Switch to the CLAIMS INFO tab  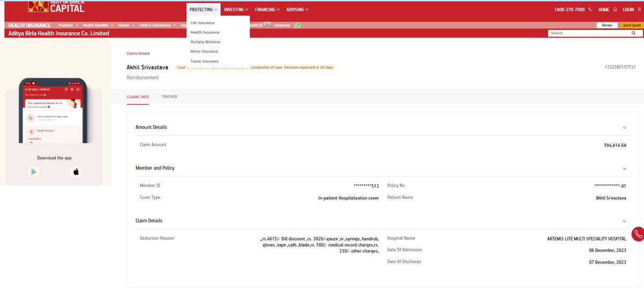click(137, 97)
